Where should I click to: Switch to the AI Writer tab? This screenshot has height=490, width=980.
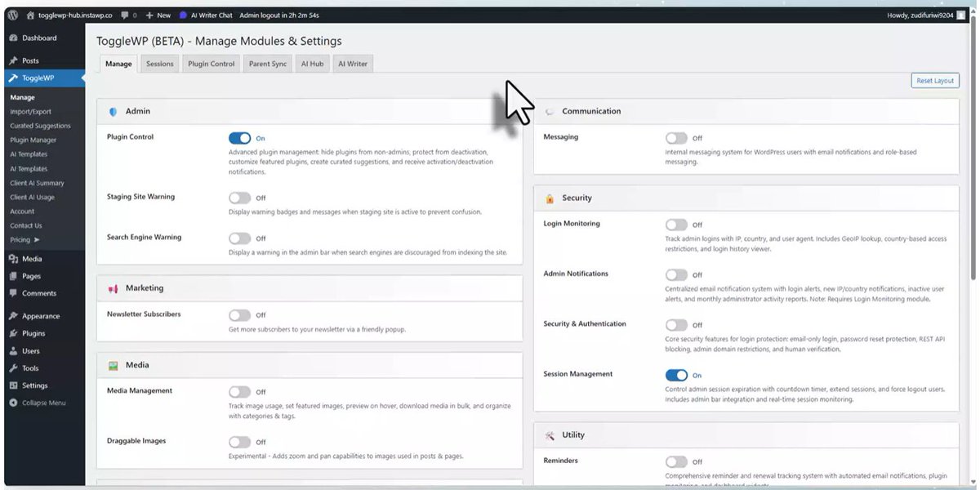(x=353, y=64)
